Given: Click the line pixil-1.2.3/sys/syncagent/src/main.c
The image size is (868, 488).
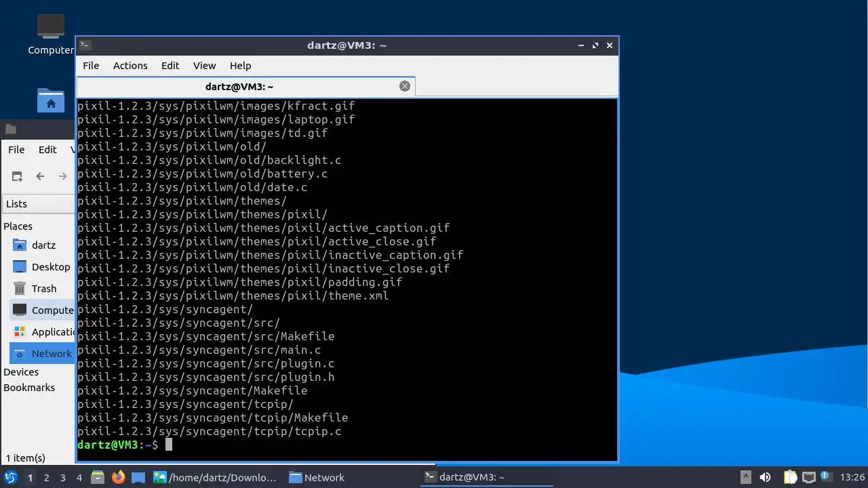Looking at the screenshot, I should click(199, 350).
